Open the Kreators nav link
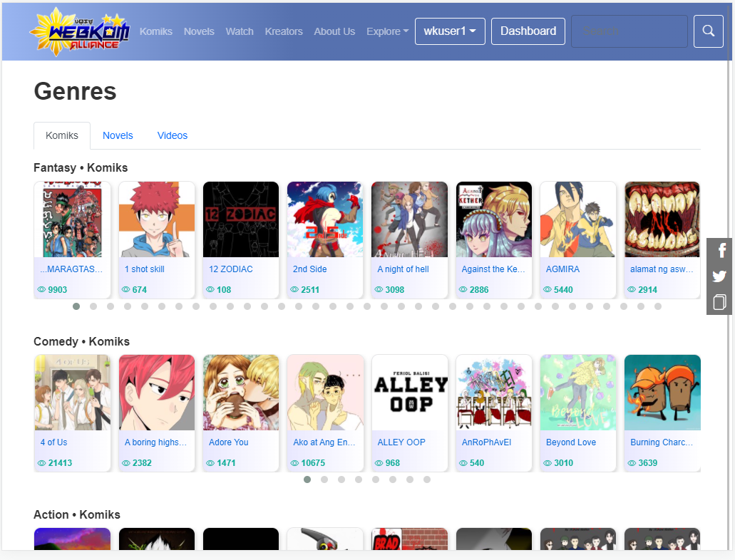The image size is (735, 560). click(284, 31)
